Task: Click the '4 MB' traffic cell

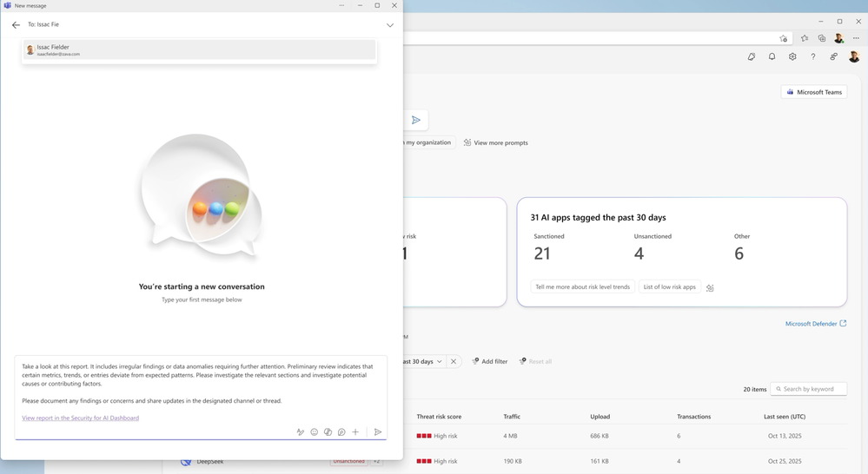Action: click(x=510, y=436)
